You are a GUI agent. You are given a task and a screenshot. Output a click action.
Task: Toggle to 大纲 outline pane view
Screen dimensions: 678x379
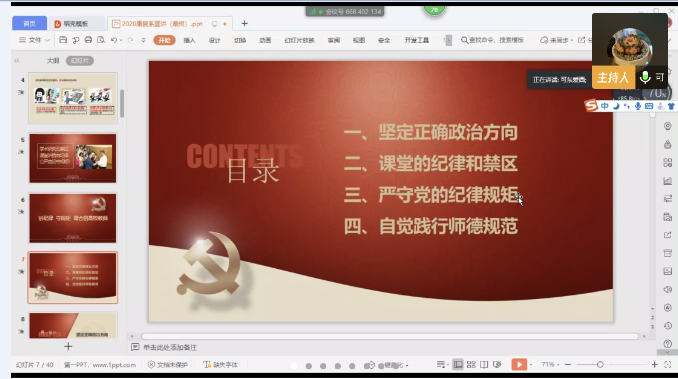(x=53, y=61)
